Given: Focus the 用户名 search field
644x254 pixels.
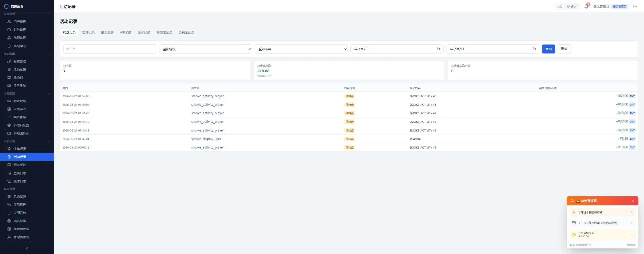Looking at the screenshot, I should (x=110, y=49).
